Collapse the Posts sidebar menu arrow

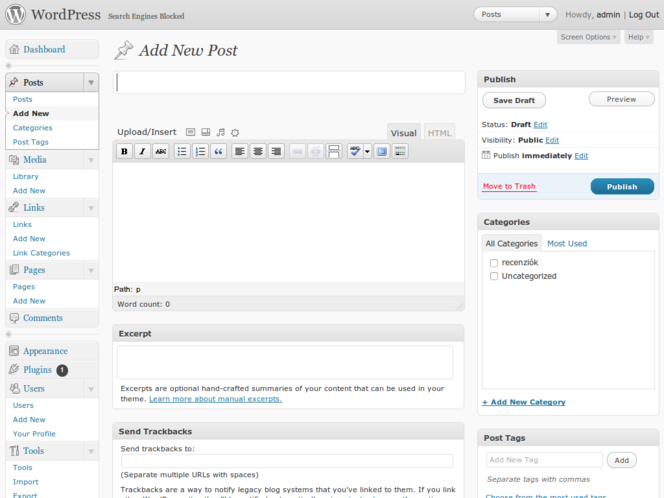(91, 83)
